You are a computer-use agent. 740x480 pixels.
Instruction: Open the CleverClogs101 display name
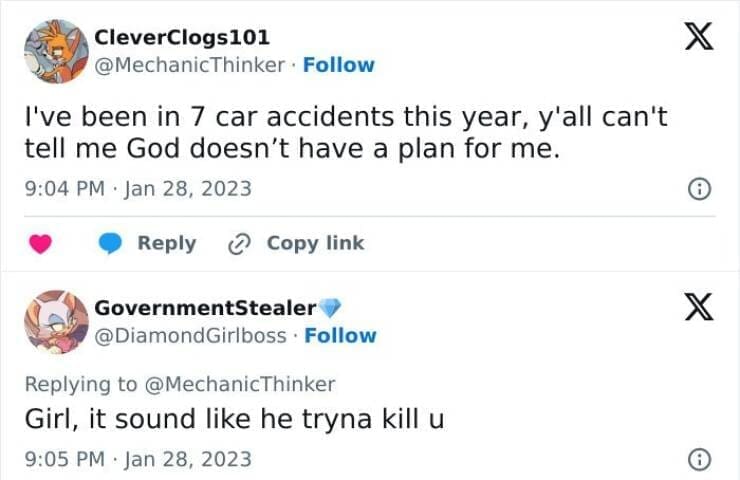click(181, 38)
